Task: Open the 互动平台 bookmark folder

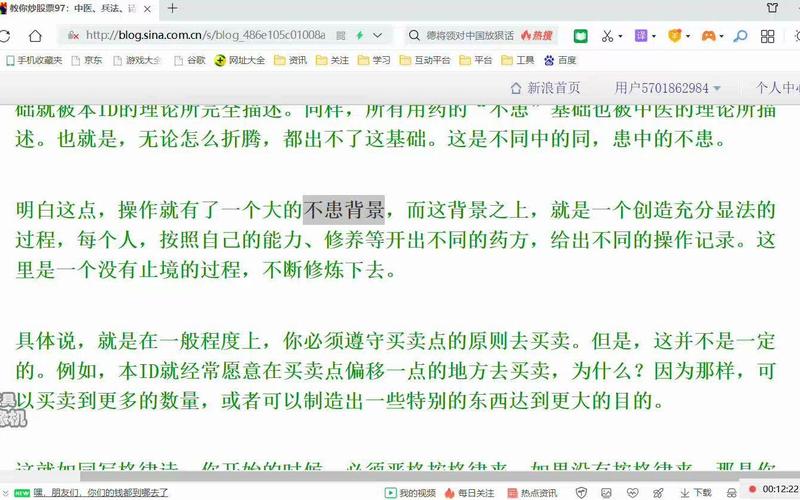Action: tap(425, 60)
